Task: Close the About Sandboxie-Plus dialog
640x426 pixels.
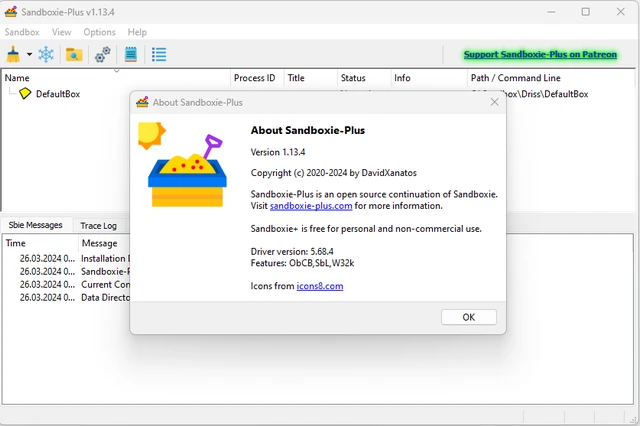Action: [494, 102]
